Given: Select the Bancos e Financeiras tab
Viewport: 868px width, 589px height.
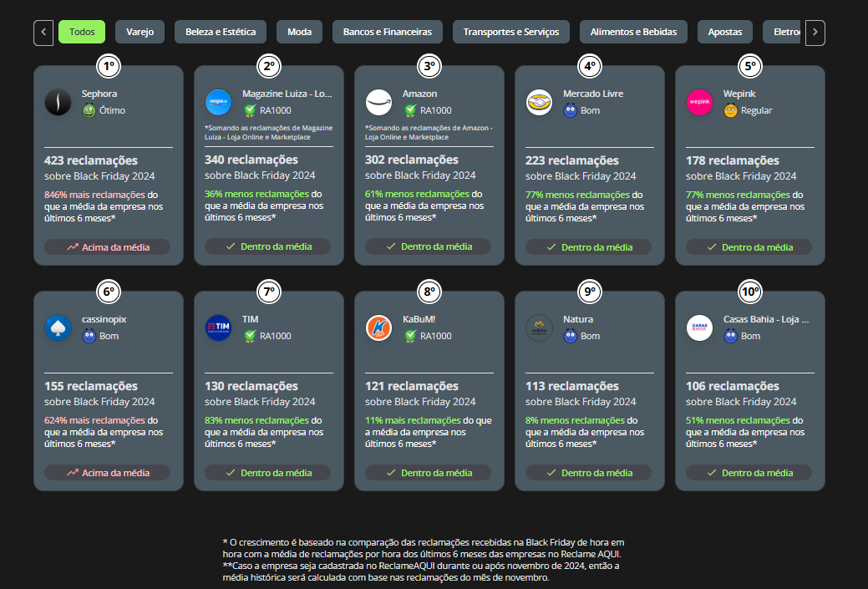Looking at the screenshot, I should [x=388, y=33].
